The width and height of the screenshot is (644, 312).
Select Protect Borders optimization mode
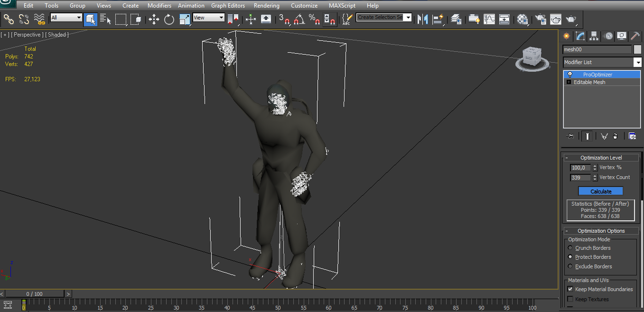(570, 257)
